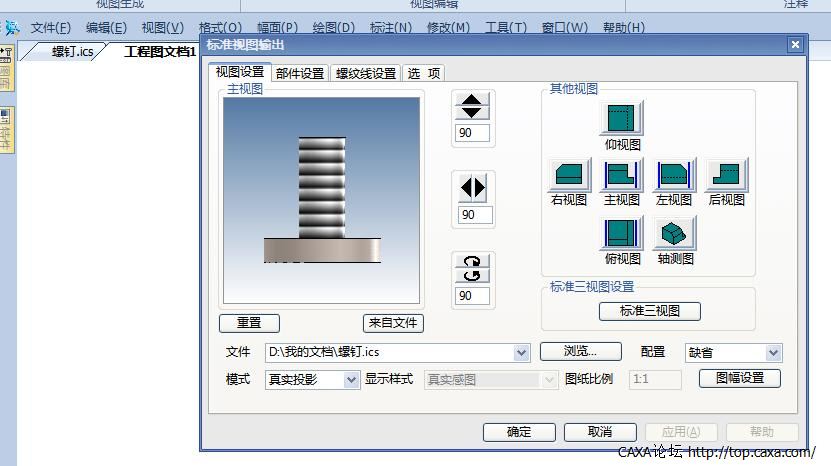Open the 标注(N) menu

[x=391, y=28]
